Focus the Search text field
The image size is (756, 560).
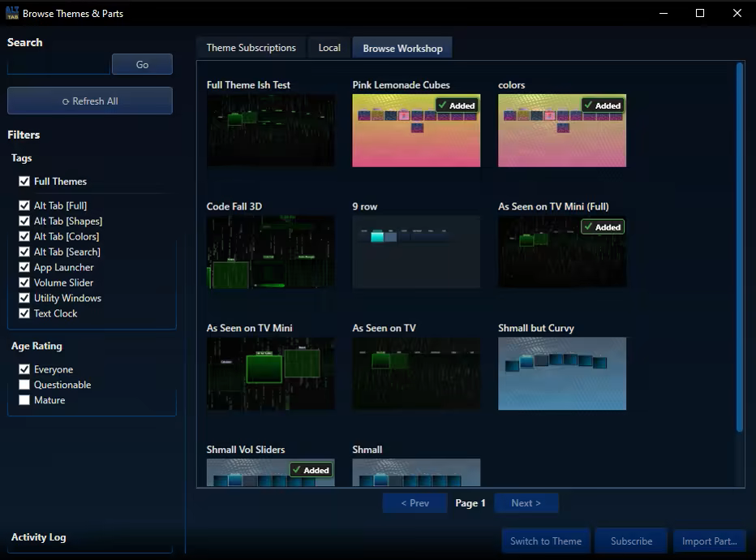click(58, 65)
